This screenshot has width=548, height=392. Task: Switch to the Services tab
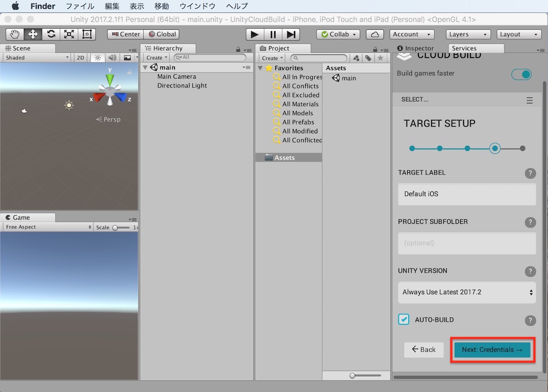pos(476,48)
